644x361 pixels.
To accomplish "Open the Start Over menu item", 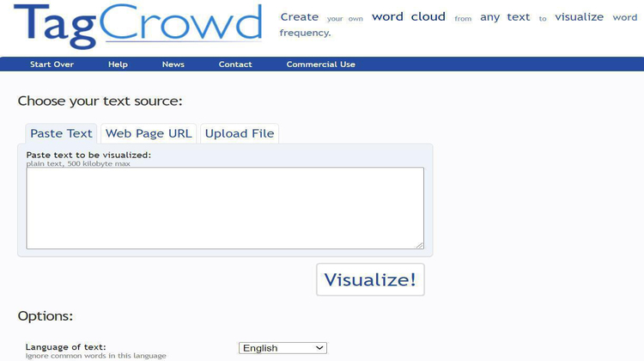I will click(x=52, y=64).
